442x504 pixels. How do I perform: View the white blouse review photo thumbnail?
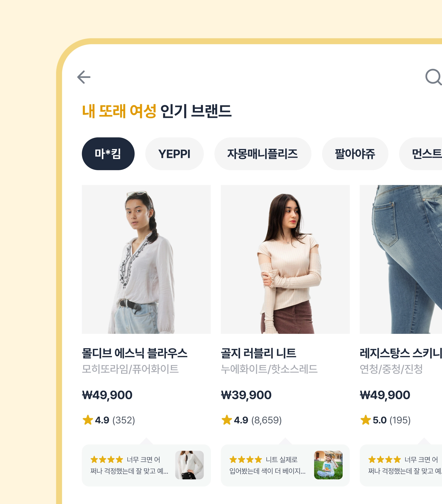[x=189, y=465]
